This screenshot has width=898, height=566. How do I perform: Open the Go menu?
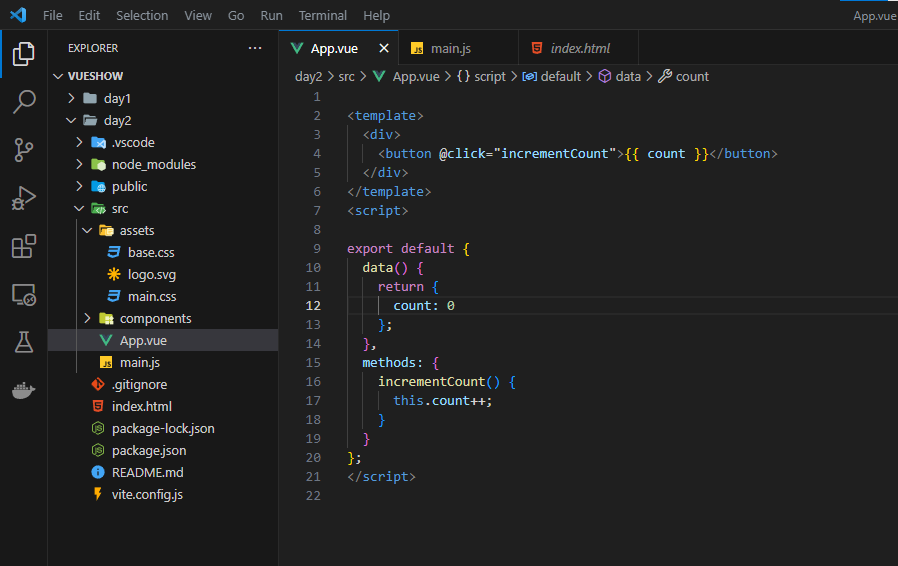tap(236, 15)
